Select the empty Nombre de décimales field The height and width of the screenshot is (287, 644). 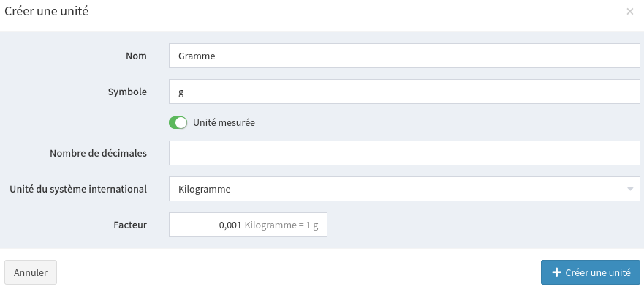click(404, 153)
